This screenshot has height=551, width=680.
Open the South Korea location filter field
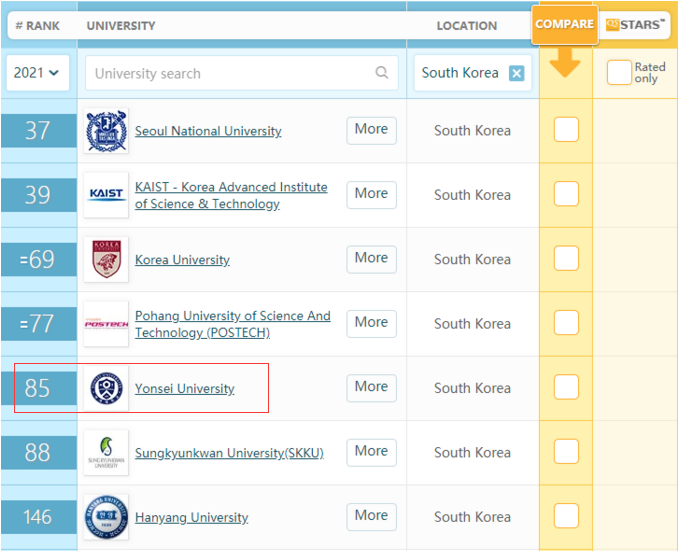click(473, 73)
